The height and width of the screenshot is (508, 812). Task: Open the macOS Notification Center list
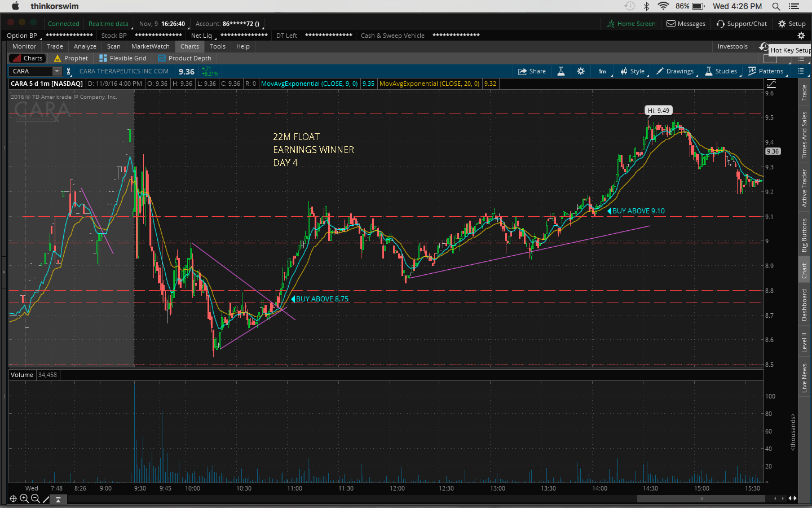click(795, 6)
